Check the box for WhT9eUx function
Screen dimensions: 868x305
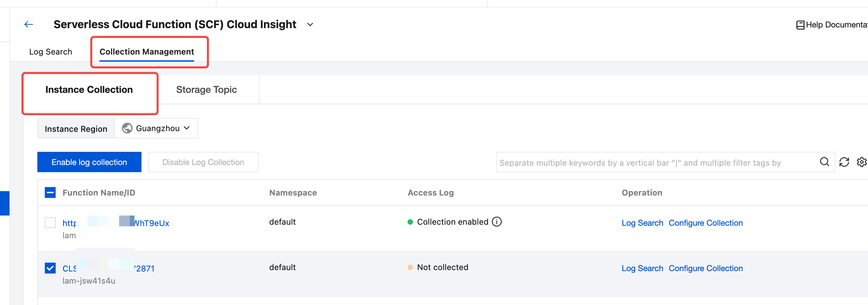tap(50, 223)
